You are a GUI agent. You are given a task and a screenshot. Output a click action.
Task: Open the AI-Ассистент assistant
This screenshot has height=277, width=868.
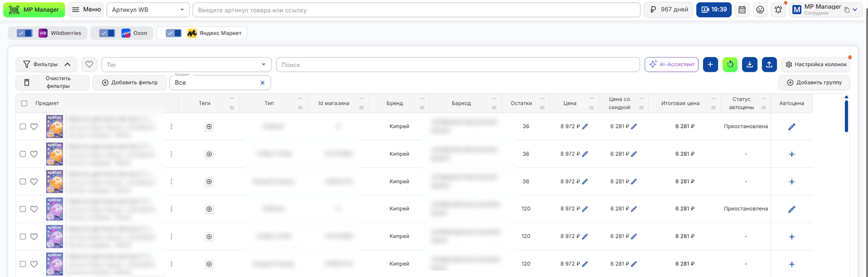[x=671, y=65]
